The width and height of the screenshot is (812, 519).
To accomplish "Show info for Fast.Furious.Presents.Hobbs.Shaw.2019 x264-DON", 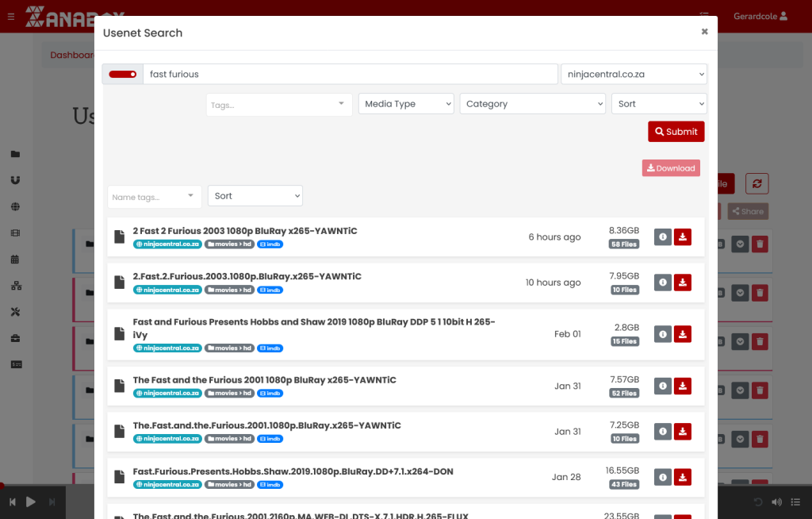I will pyautogui.click(x=662, y=477).
